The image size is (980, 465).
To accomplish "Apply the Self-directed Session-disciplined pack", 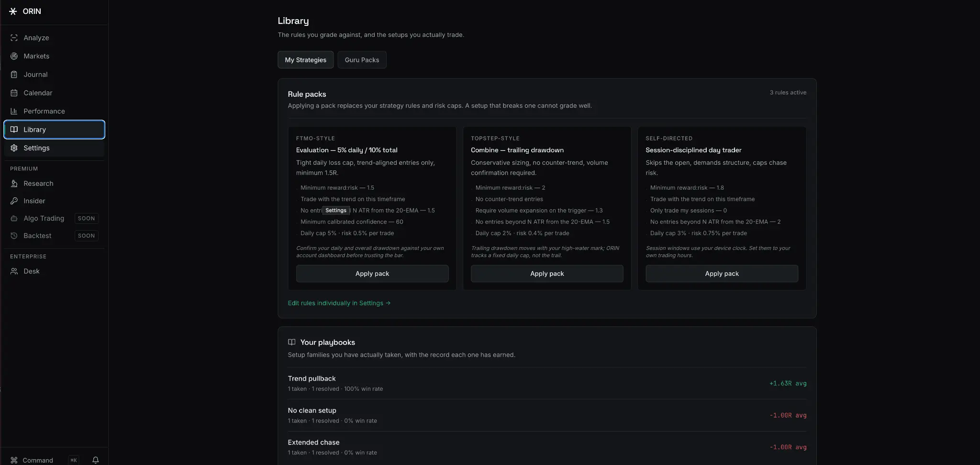I will 722,273.
